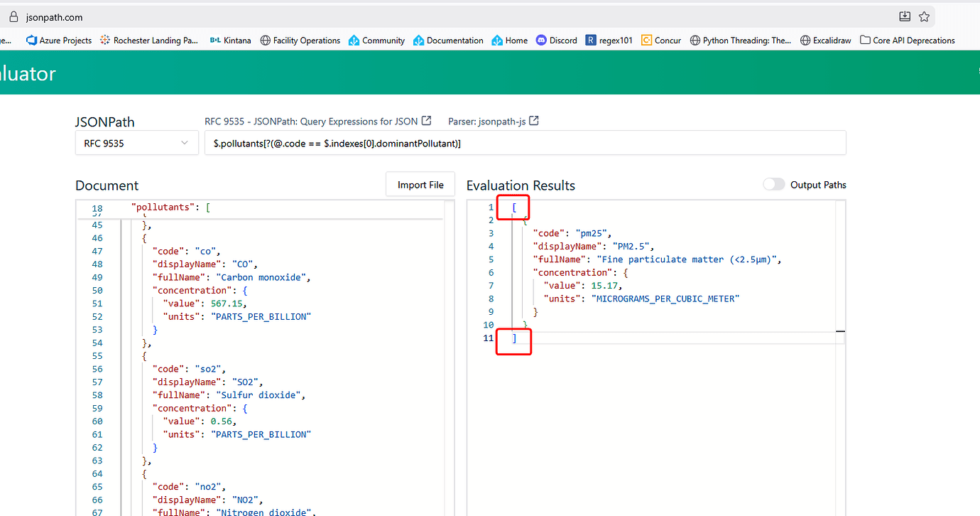Open the Excalidraw bookmark
This screenshot has width=980, height=516.
pyautogui.click(x=826, y=41)
